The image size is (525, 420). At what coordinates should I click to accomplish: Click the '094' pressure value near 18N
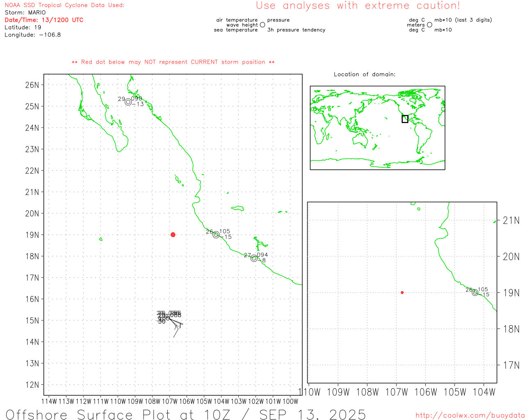[262, 255]
